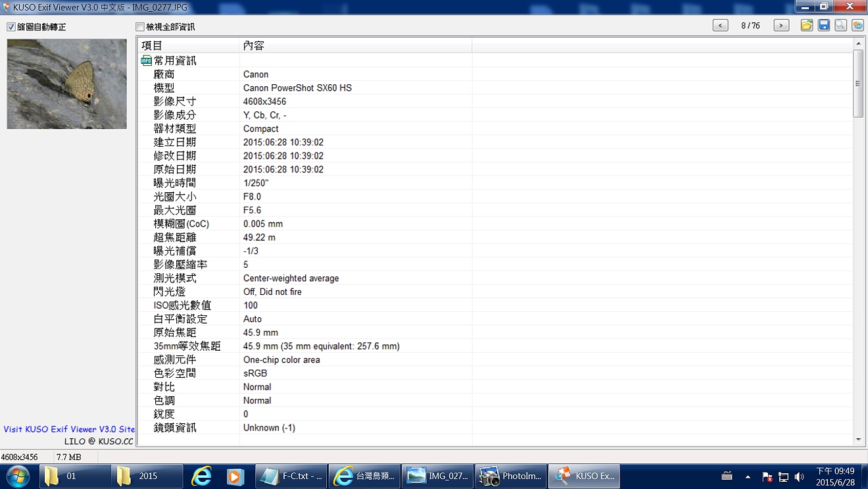Show hidden tray icons arrow
Screen dimensions: 868x489
click(748, 476)
